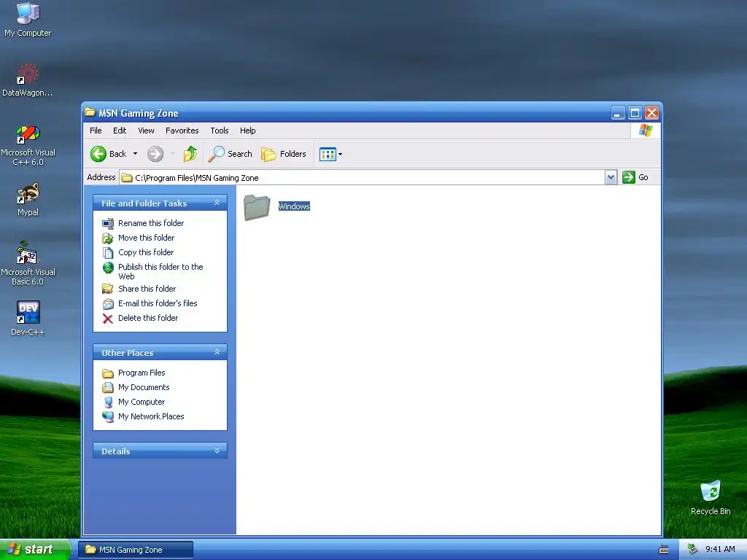Open the Edit menu
Screen dimensions: 747x560
tap(120, 131)
